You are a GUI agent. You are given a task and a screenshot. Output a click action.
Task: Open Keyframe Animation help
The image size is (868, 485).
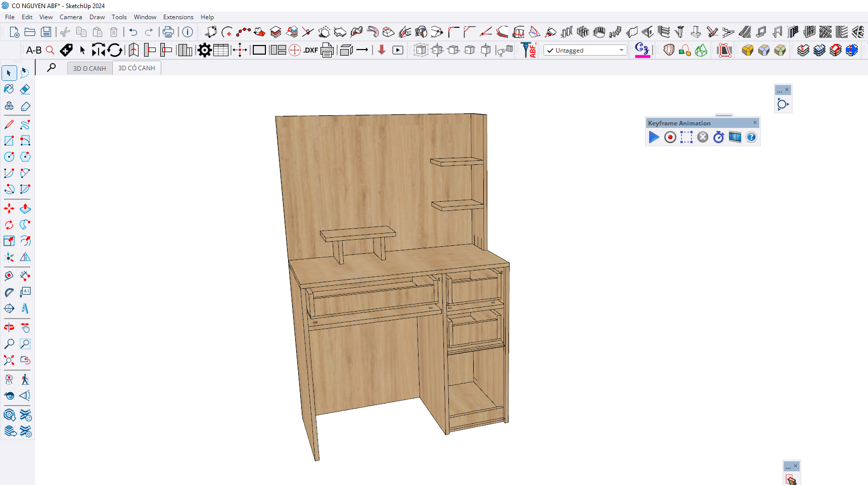coord(751,137)
